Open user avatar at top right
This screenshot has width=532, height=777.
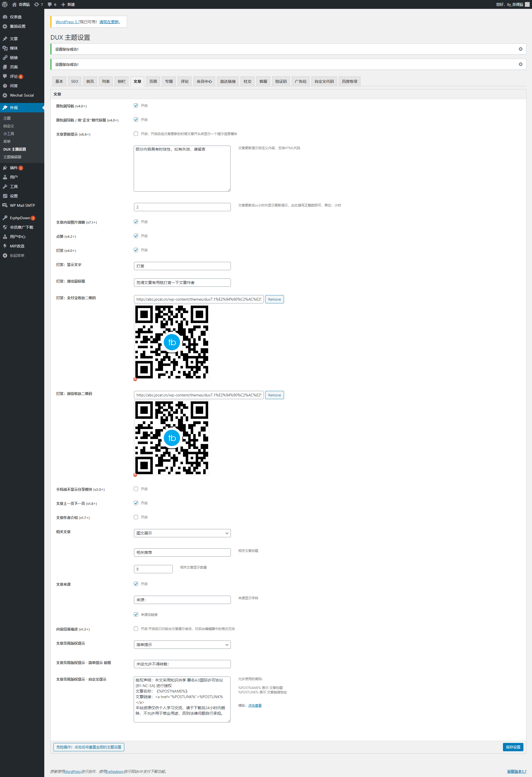(x=527, y=4)
